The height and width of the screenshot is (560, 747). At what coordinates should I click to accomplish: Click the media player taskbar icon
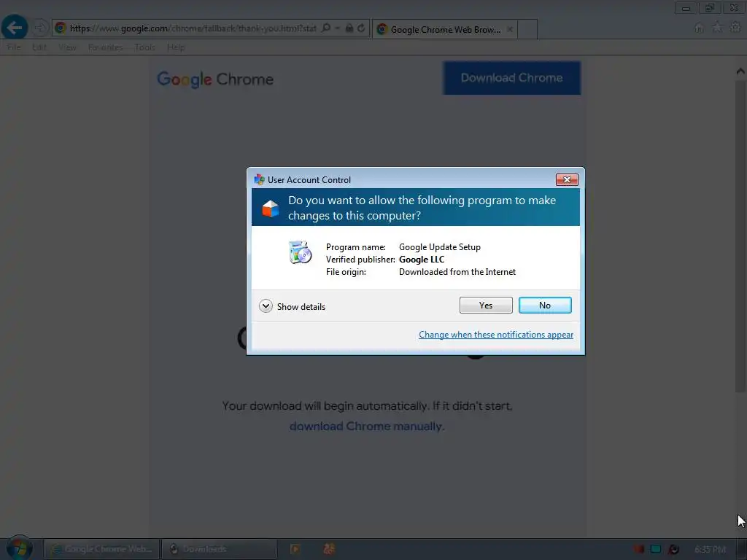click(295, 549)
